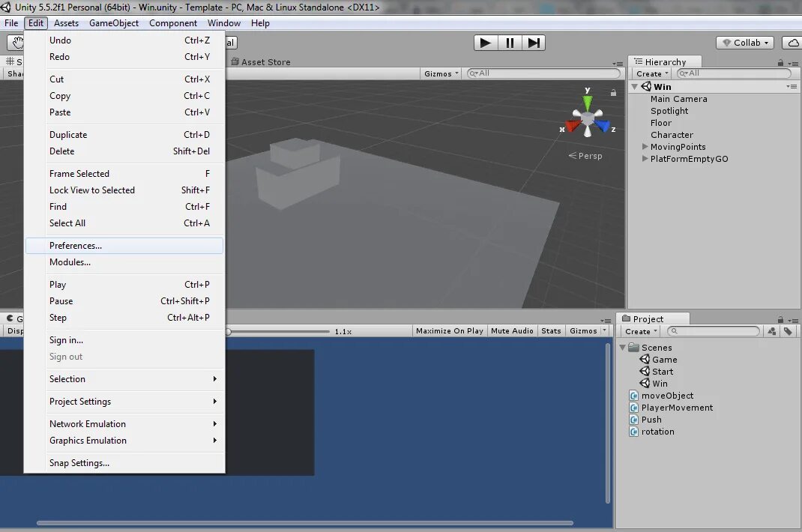The image size is (802, 532).
Task: Open the Project Settings submenu
Action: (124, 402)
